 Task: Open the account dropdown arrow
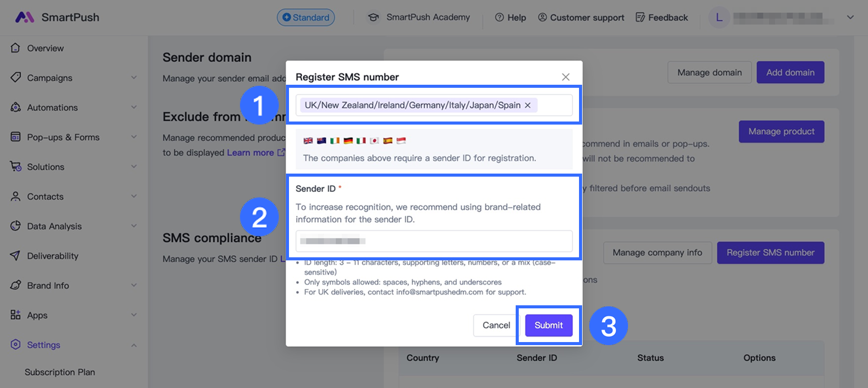[x=850, y=17]
